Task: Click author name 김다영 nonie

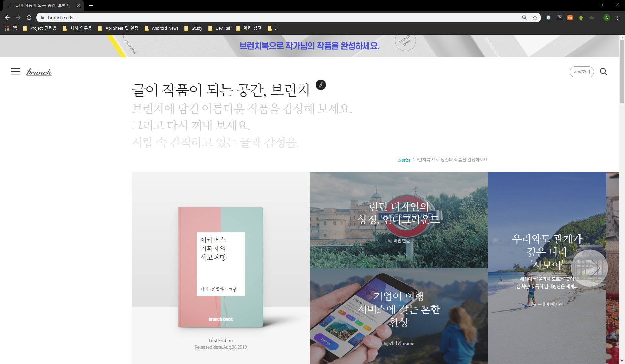Action: coord(402,343)
